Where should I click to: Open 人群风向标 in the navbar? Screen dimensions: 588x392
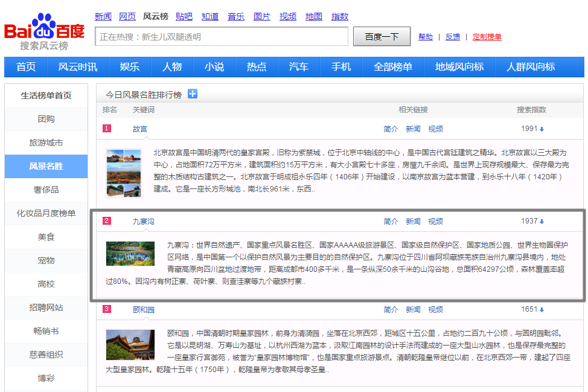(x=531, y=67)
